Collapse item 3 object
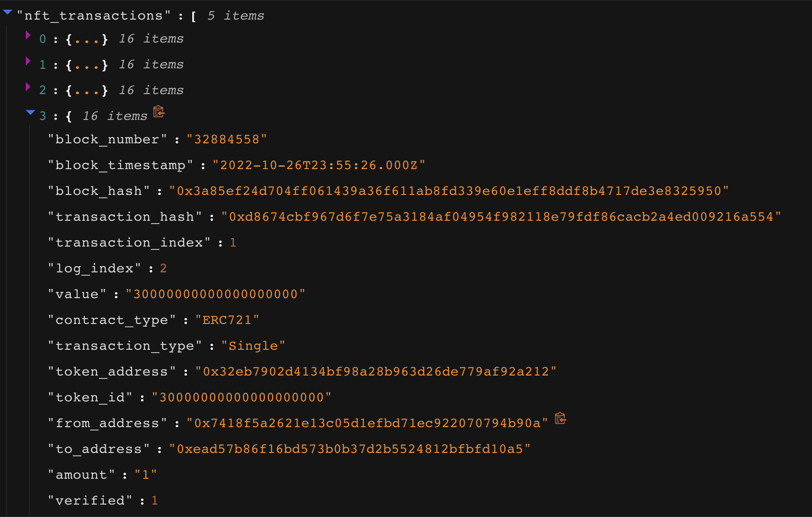This screenshot has height=517, width=812. coord(31,113)
